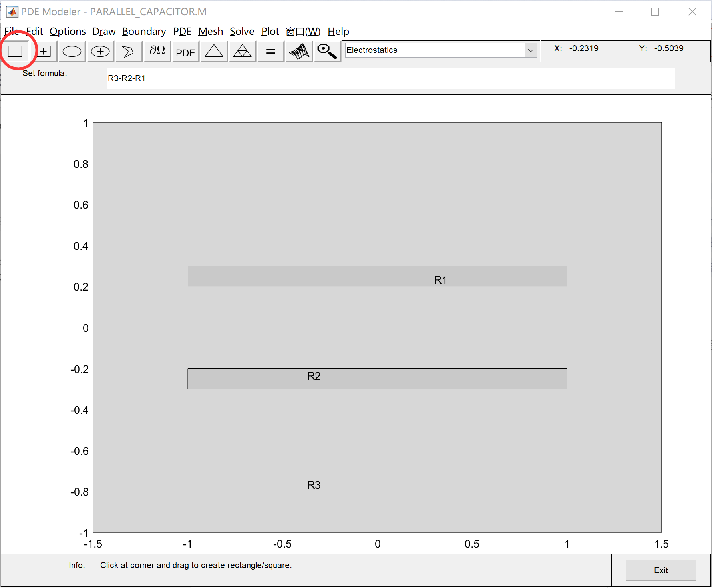712x588 pixels.
Task: Enter boundary mode using the ∂Ω icon
Action: tap(156, 51)
